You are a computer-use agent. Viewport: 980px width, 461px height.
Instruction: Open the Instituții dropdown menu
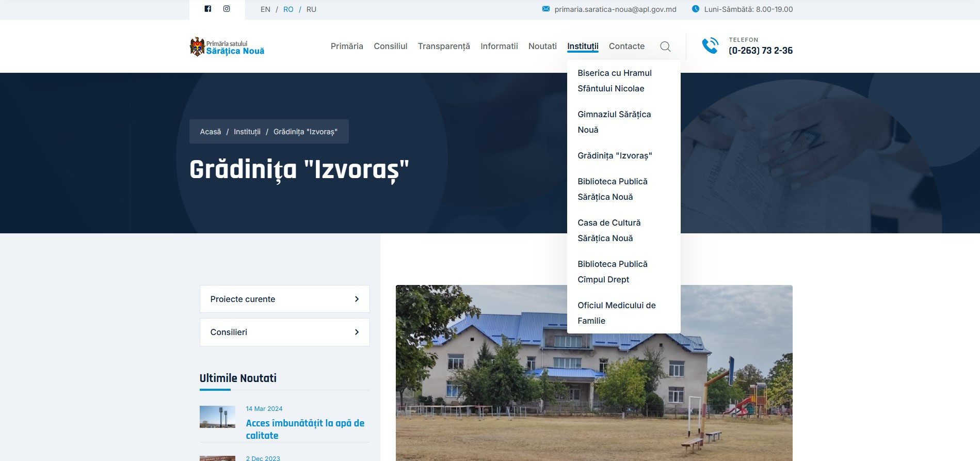583,46
